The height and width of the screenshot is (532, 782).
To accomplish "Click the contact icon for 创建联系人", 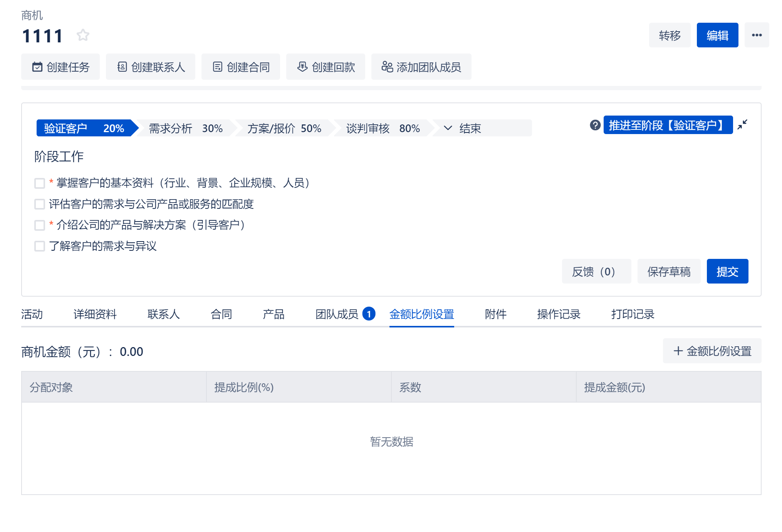I will [x=122, y=67].
